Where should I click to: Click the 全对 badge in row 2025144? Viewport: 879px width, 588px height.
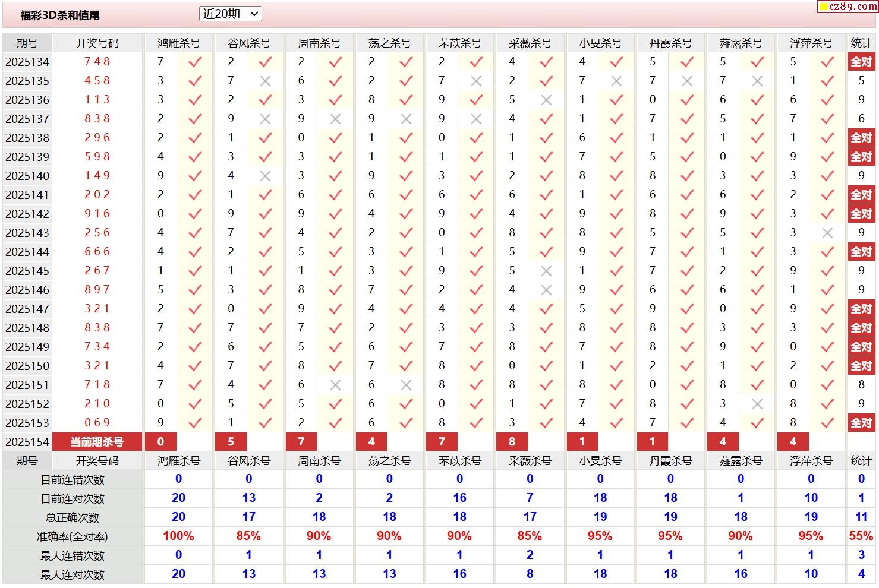coord(861,252)
